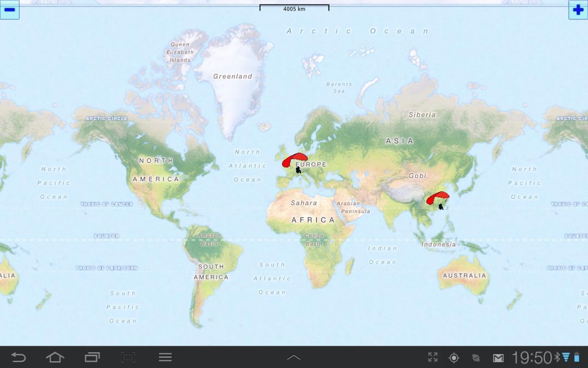Zoom in with the plus button
Screen dimensions: 588x368
pos(578,10)
